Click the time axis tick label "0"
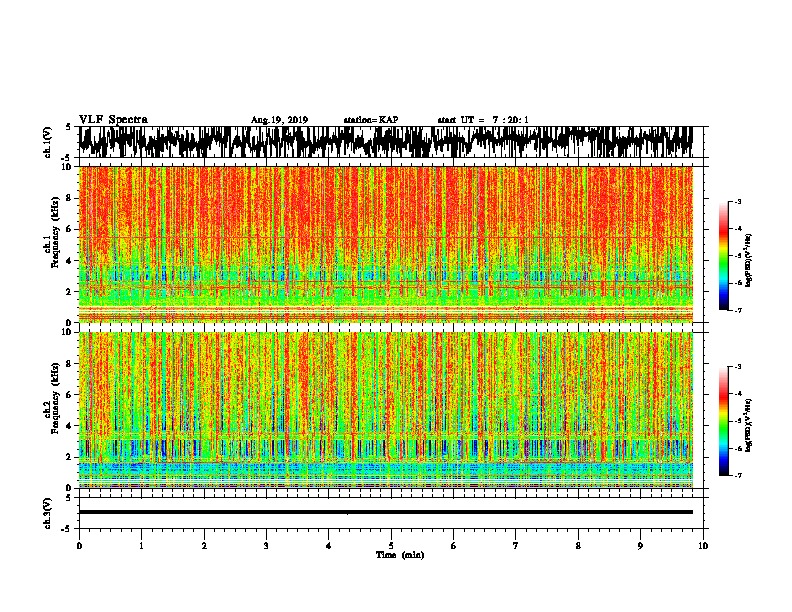This screenshot has height=612, width=792. (x=79, y=546)
